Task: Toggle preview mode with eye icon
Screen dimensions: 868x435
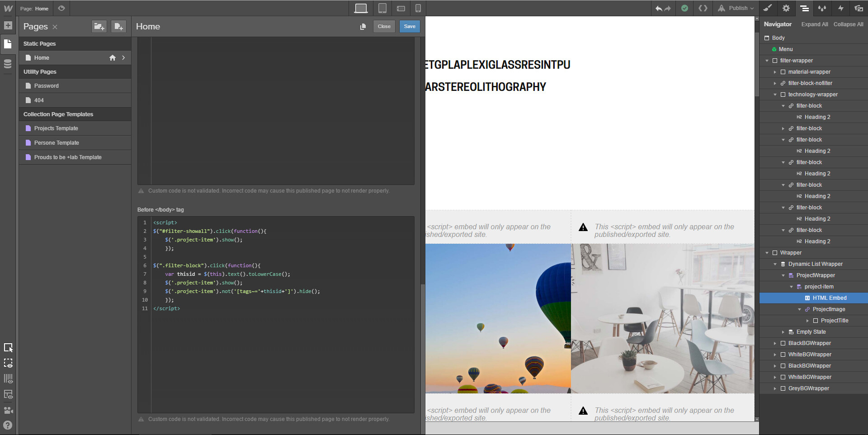Action: pos(61,8)
